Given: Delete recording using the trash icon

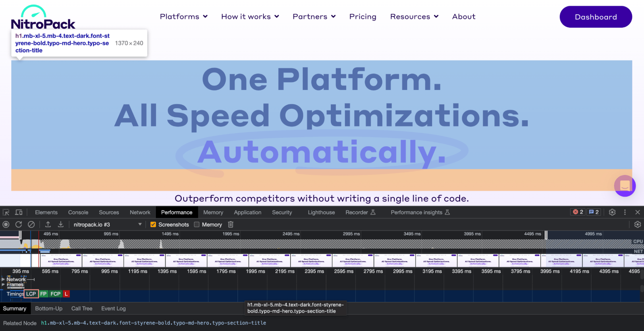Looking at the screenshot, I should [x=231, y=224].
